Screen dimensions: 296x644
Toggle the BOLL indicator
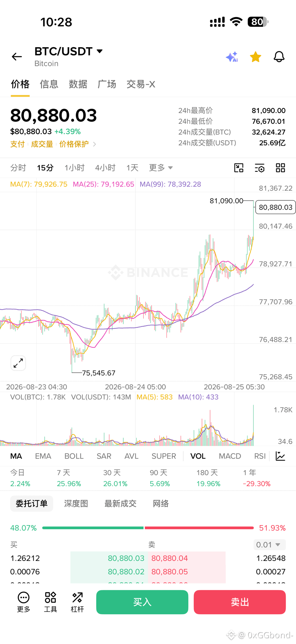74,456
